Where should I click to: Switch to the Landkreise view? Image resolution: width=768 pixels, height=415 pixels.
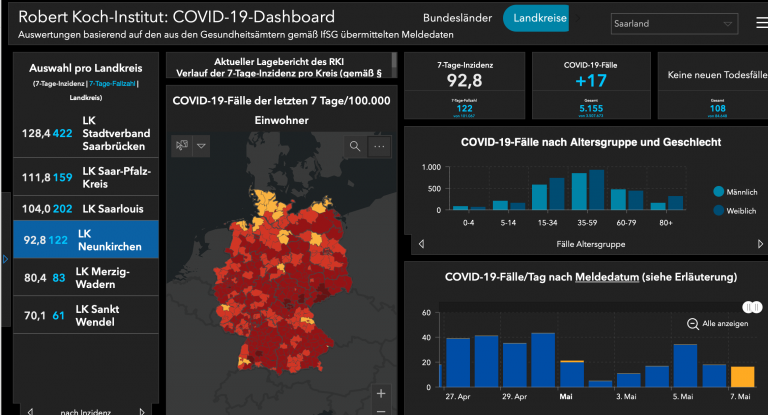click(x=538, y=18)
